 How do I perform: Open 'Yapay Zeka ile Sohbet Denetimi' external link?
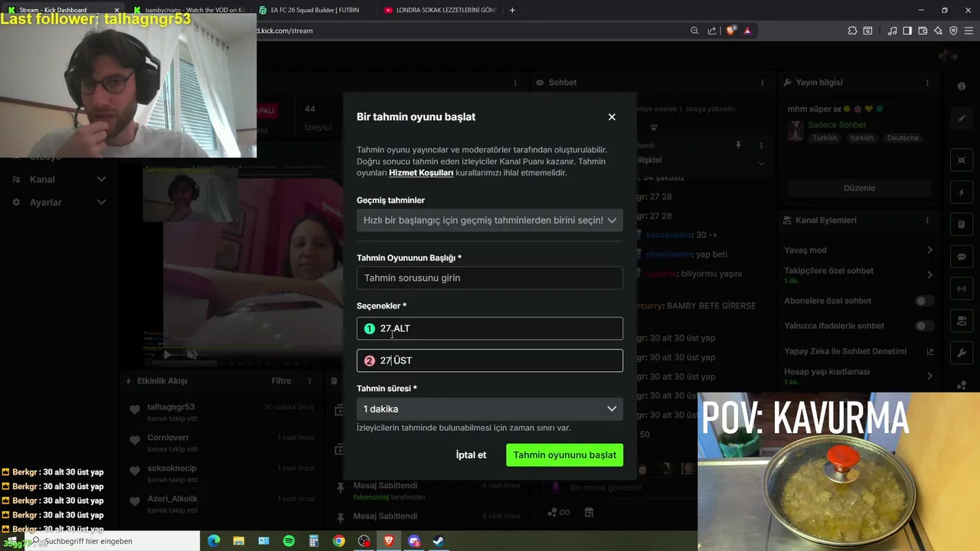click(929, 352)
